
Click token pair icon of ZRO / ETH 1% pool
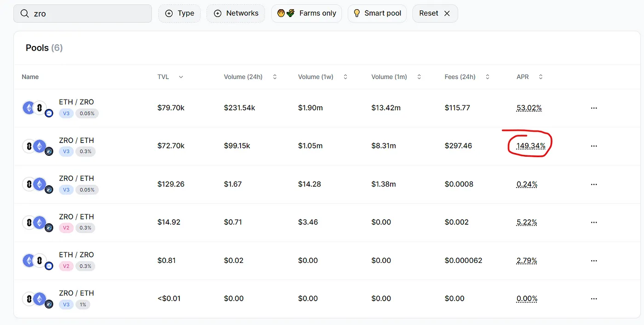click(35, 299)
